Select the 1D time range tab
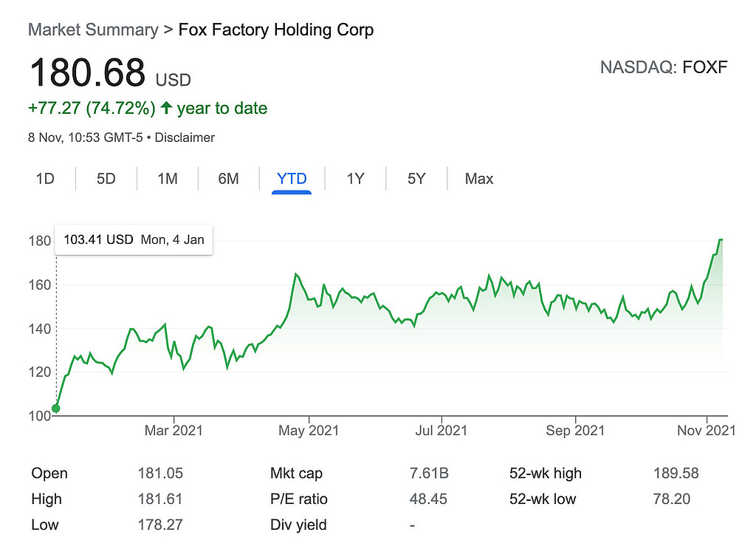 pos(46,179)
